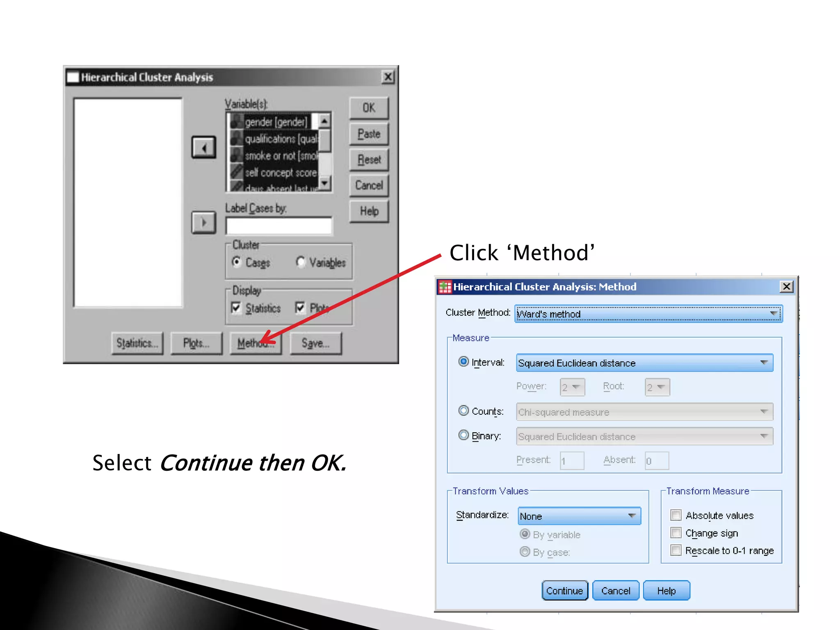
Task: Toggle the Statistics display checkbox
Action: click(236, 308)
